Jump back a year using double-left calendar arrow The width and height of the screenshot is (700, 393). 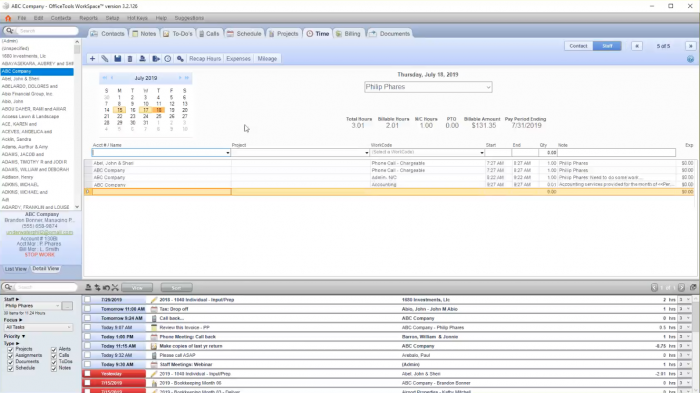(105, 78)
